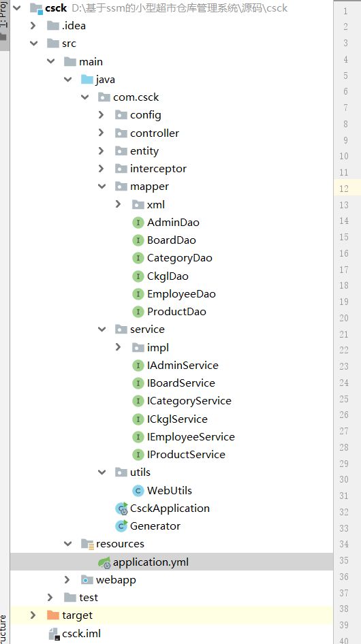Expand the test folder
The height and width of the screenshot is (644, 361).
(50, 597)
